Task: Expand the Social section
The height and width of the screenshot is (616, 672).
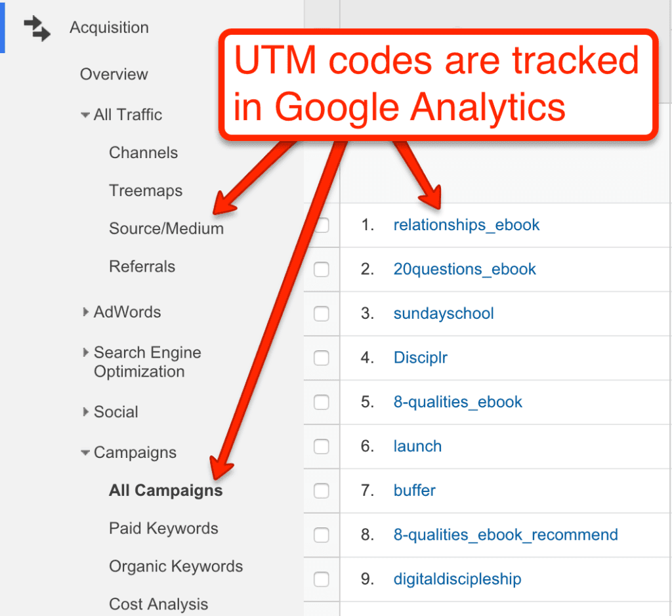Action: click(x=86, y=412)
